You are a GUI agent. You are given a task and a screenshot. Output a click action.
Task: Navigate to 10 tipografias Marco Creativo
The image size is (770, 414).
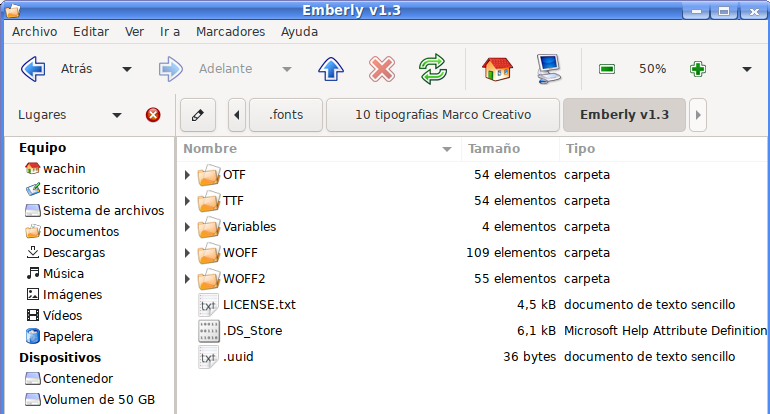pos(443,115)
